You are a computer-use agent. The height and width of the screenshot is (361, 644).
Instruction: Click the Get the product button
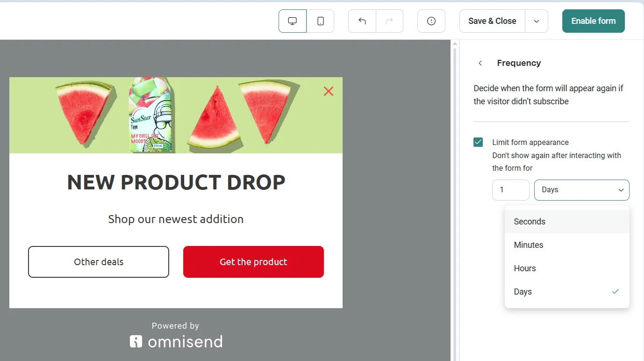[253, 262]
